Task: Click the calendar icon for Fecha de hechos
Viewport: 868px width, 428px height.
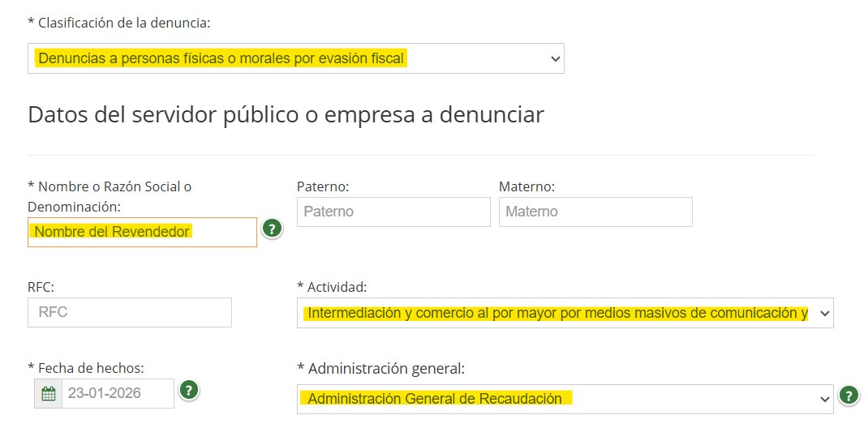Action: (x=48, y=394)
